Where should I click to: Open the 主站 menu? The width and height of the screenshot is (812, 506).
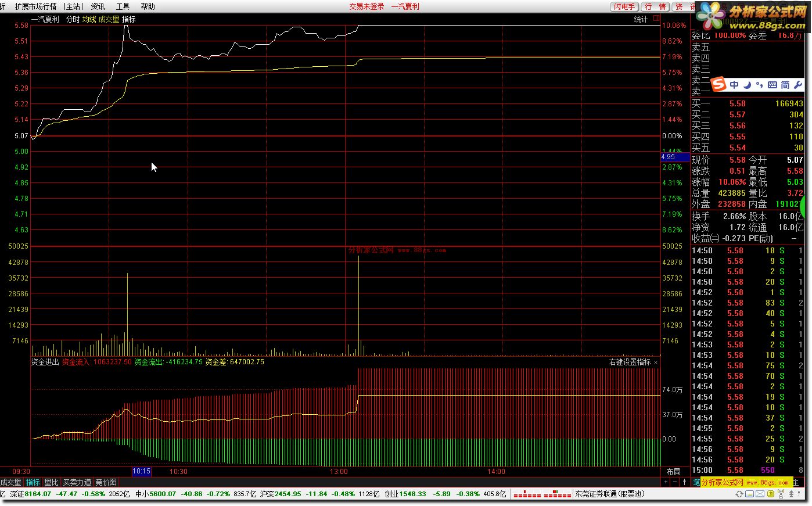tap(73, 6)
